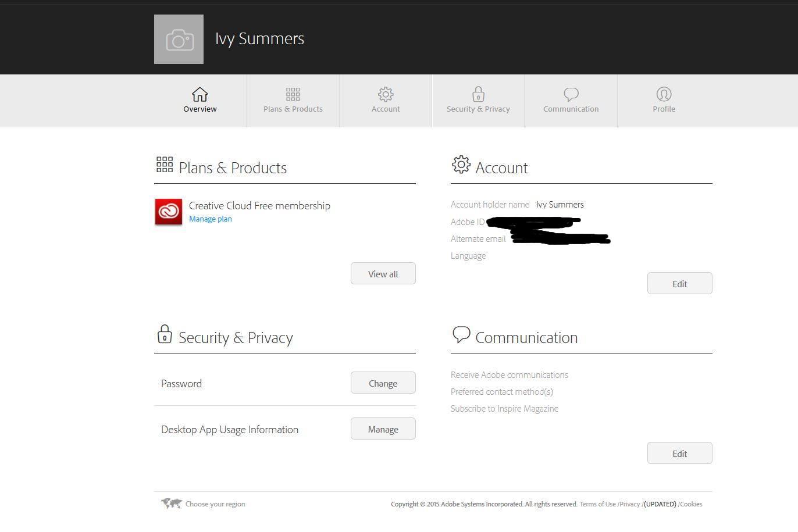Screen dimensions: 798x532
Task: Click the Ivy Summers account holder value
Action: point(560,205)
